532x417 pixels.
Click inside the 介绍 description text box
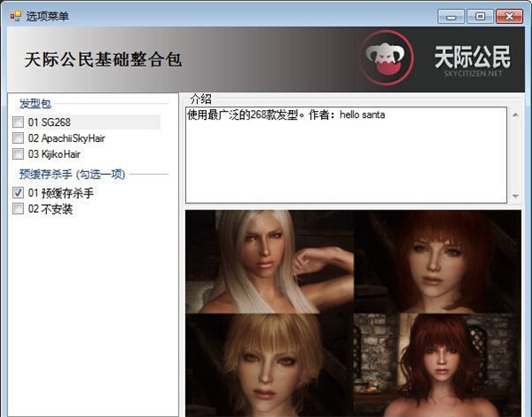pyautogui.click(x=346, y=155)
